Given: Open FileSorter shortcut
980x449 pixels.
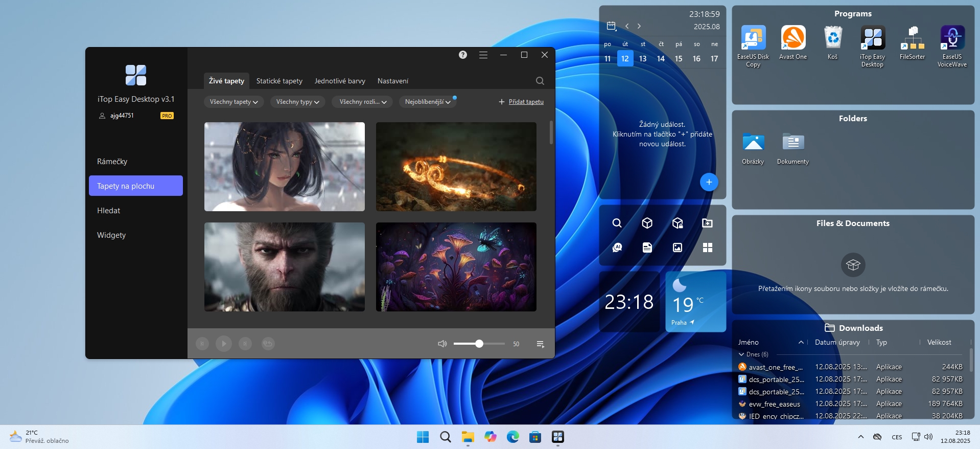Looking at the screenshot, I should tap(913, 43).
